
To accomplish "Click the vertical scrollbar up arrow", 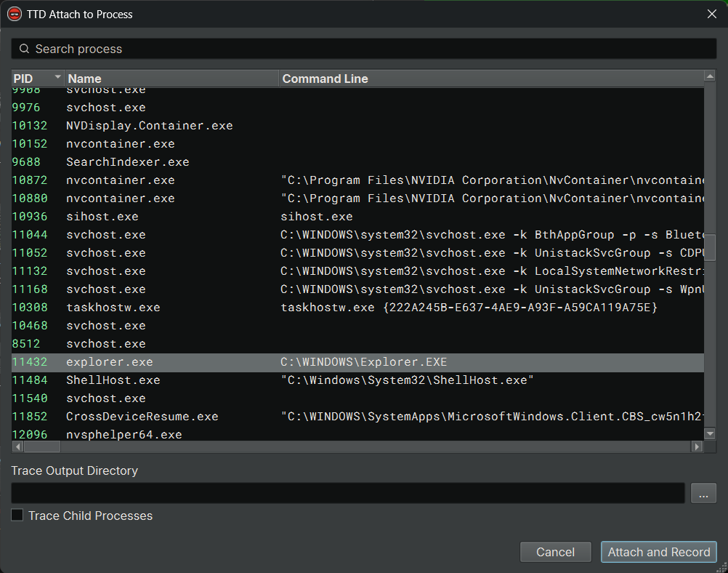I will click(710, 76).
